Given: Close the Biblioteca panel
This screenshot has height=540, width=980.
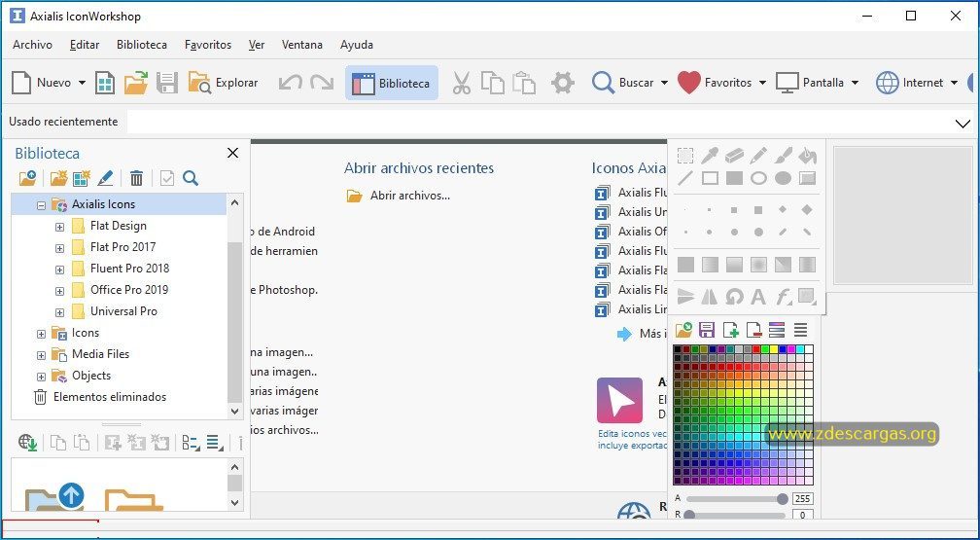Looking at the screenshot, I should pyautogui.click(x=232, y=154).
